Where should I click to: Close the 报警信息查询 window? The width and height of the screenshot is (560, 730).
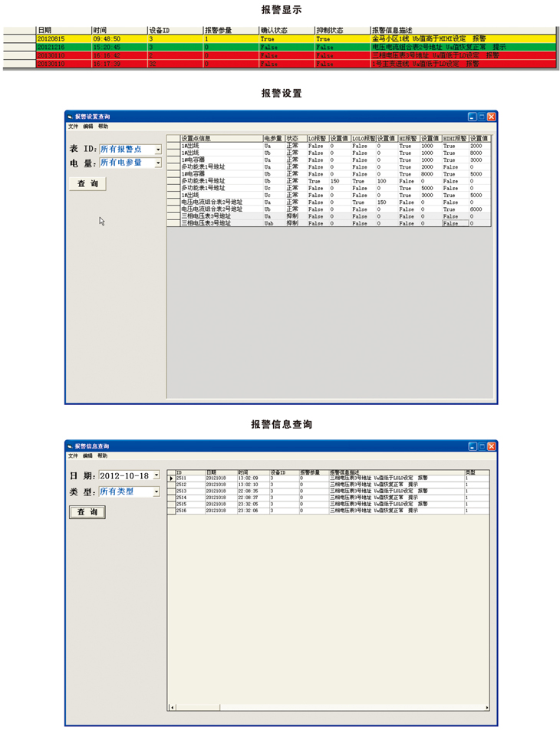(492, 446)
